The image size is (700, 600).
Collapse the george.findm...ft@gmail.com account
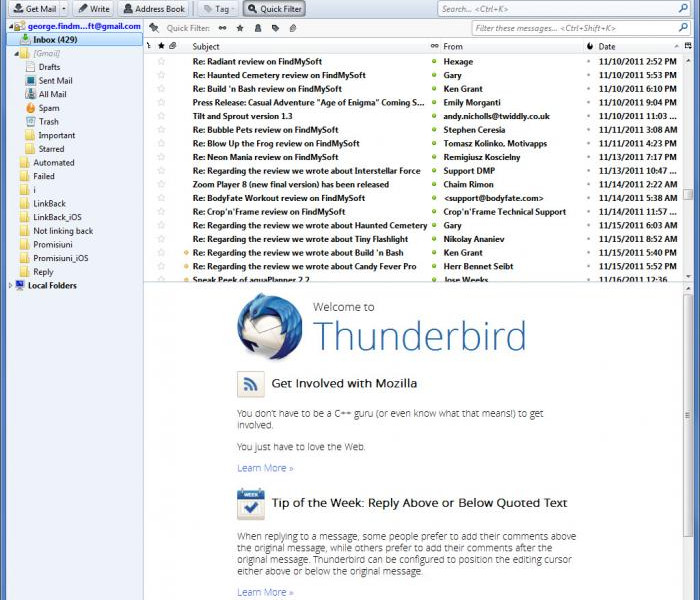(10, 26)
